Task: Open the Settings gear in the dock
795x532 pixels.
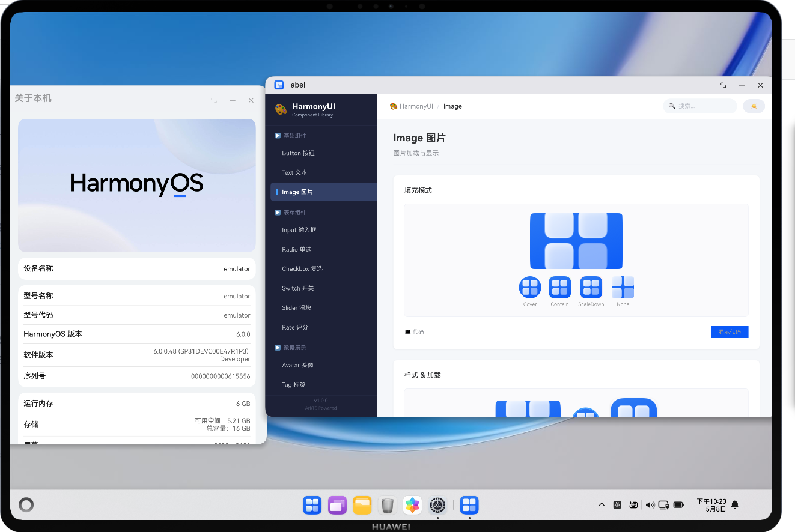Action: pyautogui.click(x=437, y=506)
